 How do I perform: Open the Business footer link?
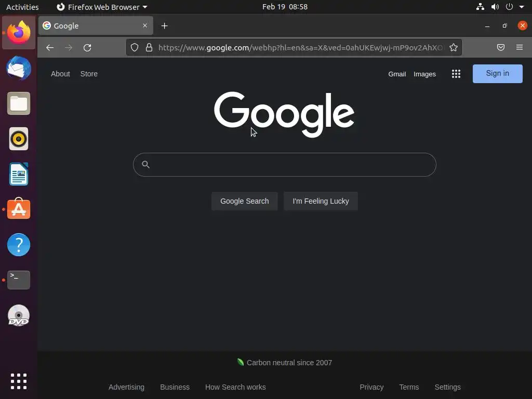(x=175, y=387)
